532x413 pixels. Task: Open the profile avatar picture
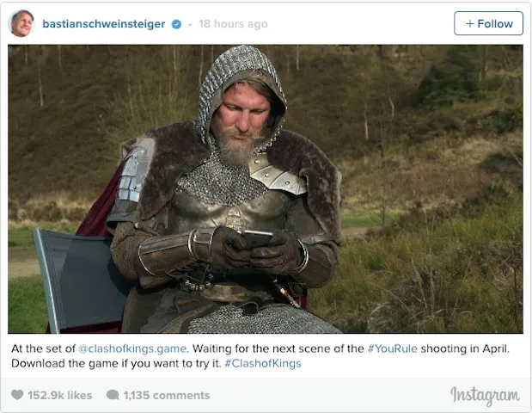tap(21, 23)
